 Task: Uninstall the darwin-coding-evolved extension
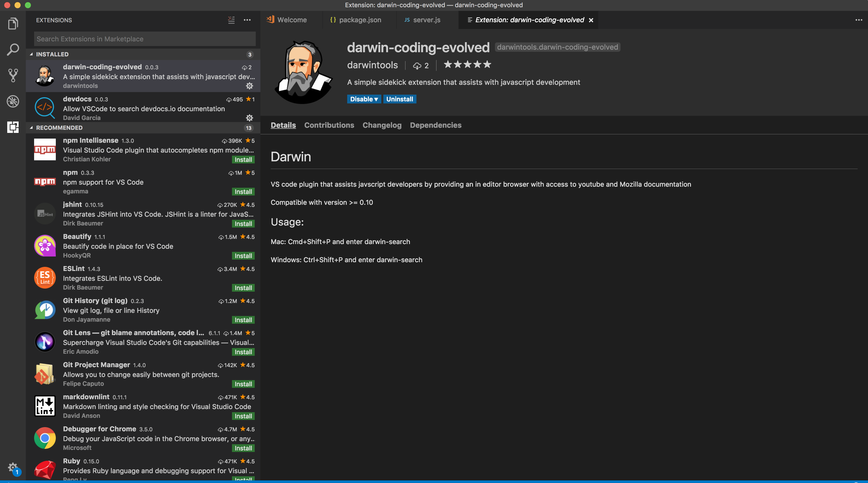pyautogui.click(x=399, y=99)
